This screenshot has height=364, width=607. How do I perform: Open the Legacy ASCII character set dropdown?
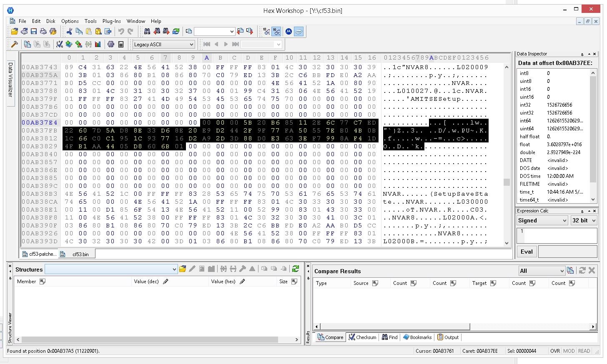(164, 44)
